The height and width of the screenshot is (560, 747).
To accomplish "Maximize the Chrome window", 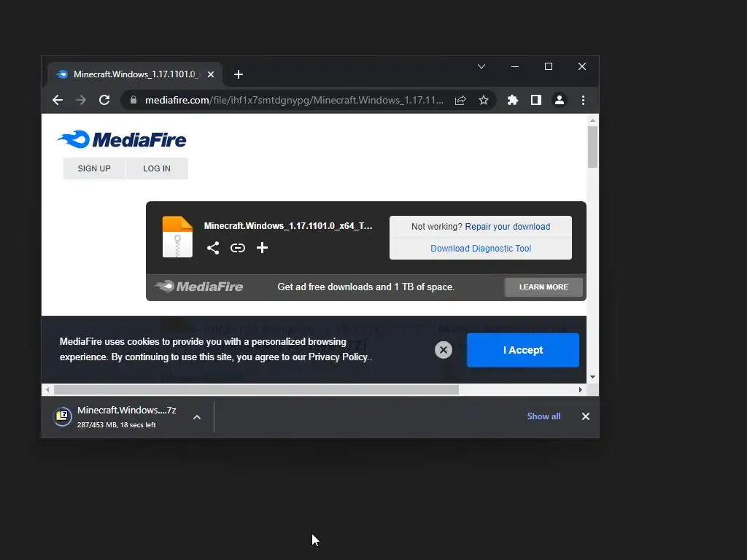I will click(549, 66).
